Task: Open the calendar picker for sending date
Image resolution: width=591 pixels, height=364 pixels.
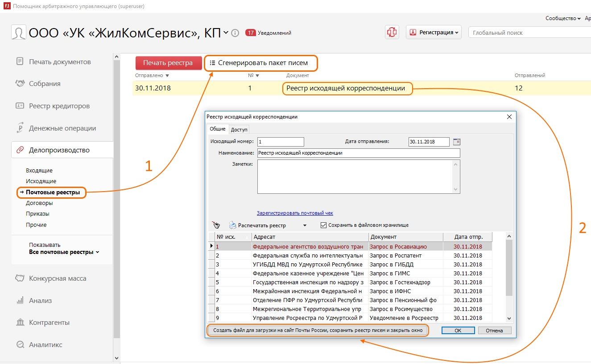Action: click(x=456, y=142)
